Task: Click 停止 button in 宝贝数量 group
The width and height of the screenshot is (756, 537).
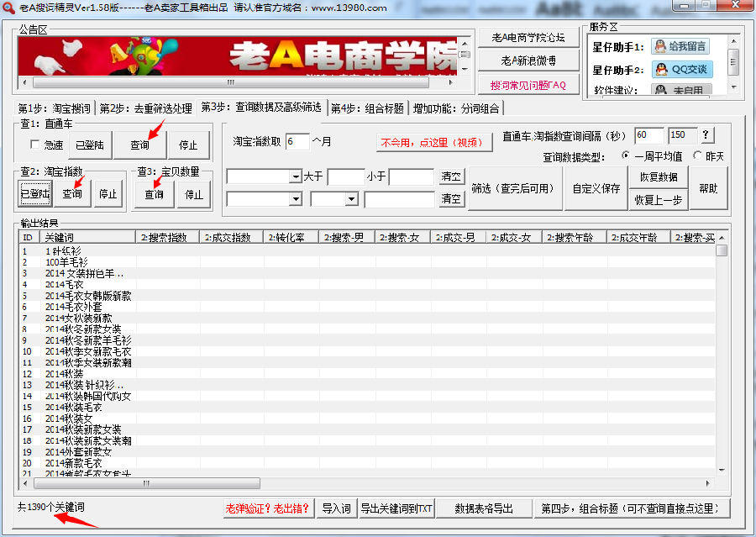Action: click(193, 194)
